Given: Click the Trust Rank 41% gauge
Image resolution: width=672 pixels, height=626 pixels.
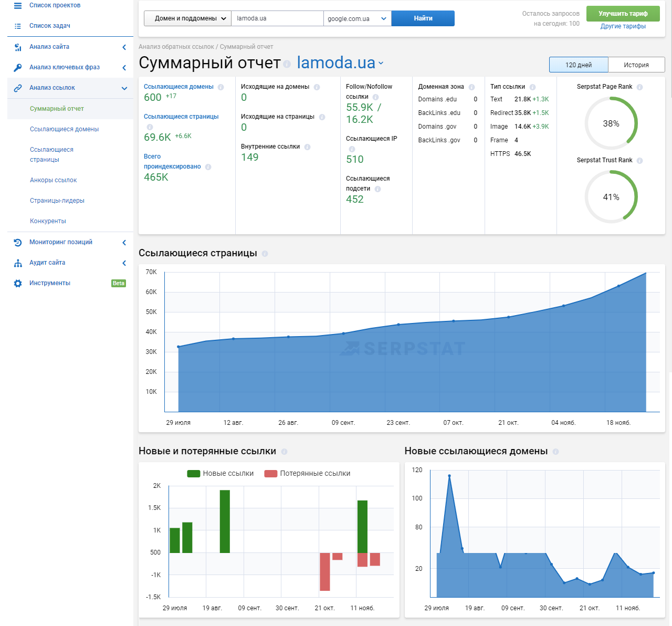Looking at the screenshot, I should [611, 197].
